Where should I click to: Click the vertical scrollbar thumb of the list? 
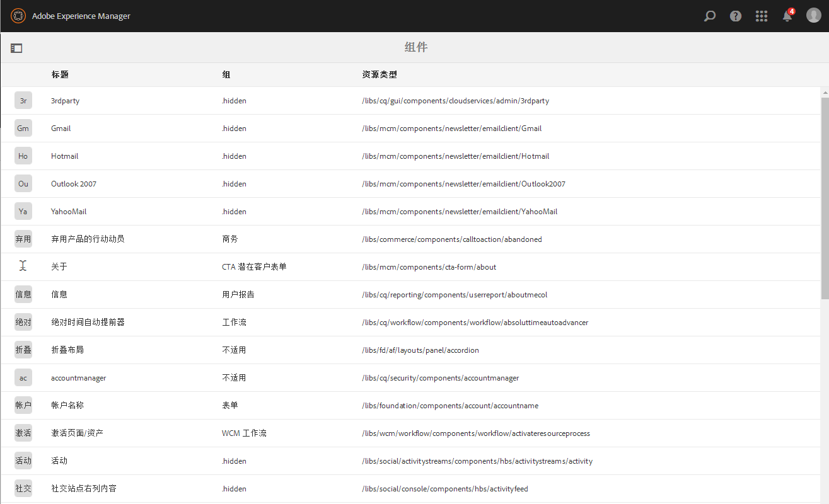point(825,198)
